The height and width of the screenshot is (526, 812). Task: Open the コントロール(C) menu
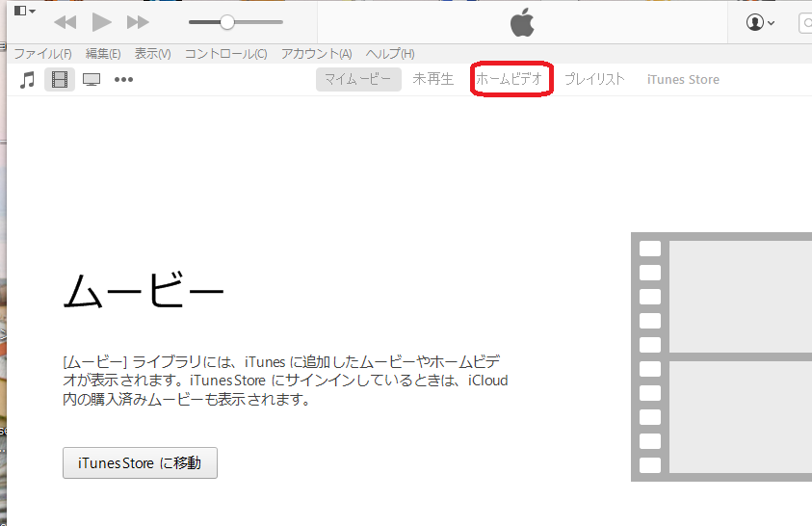225,54
